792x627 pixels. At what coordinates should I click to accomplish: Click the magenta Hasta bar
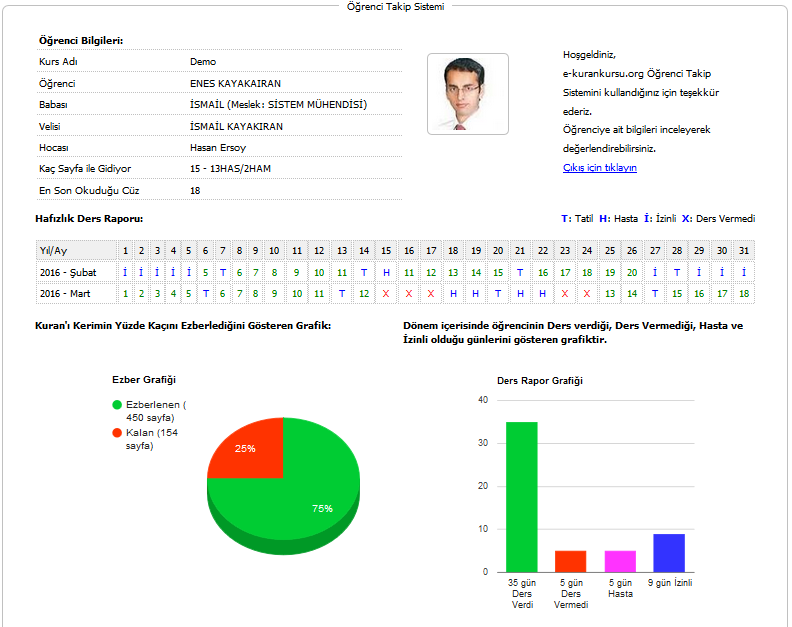click(620, 561)
